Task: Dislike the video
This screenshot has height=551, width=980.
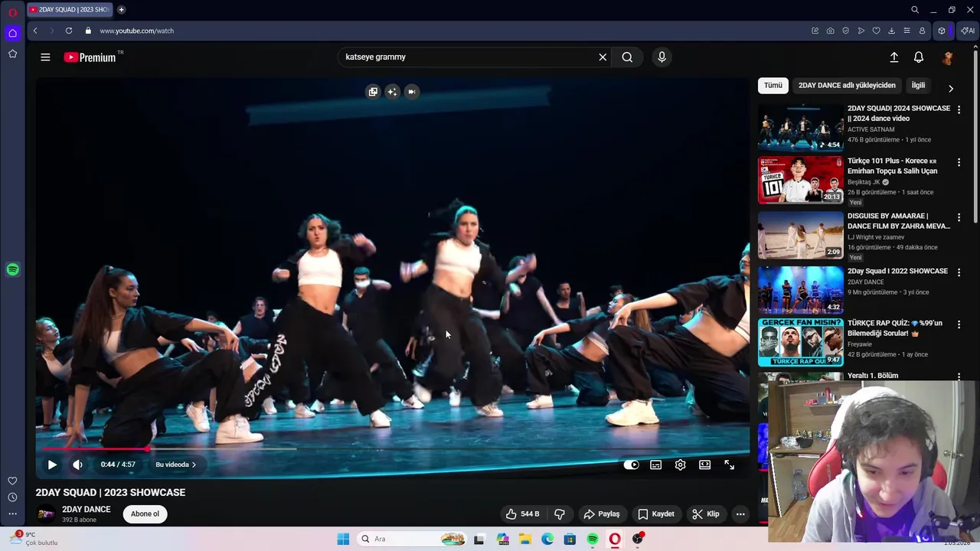Action: tap(560, 514)
